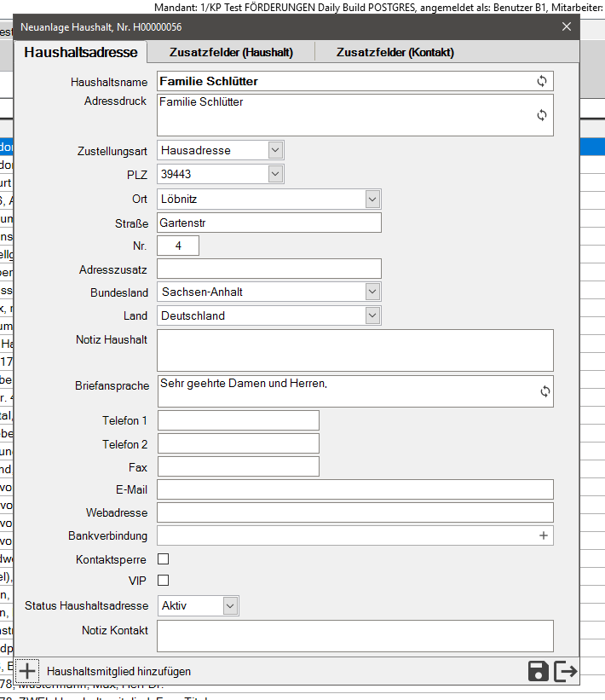Click into the Telefon 1 field
This screenshot has width=605, height=700.
tap(238, 420)
